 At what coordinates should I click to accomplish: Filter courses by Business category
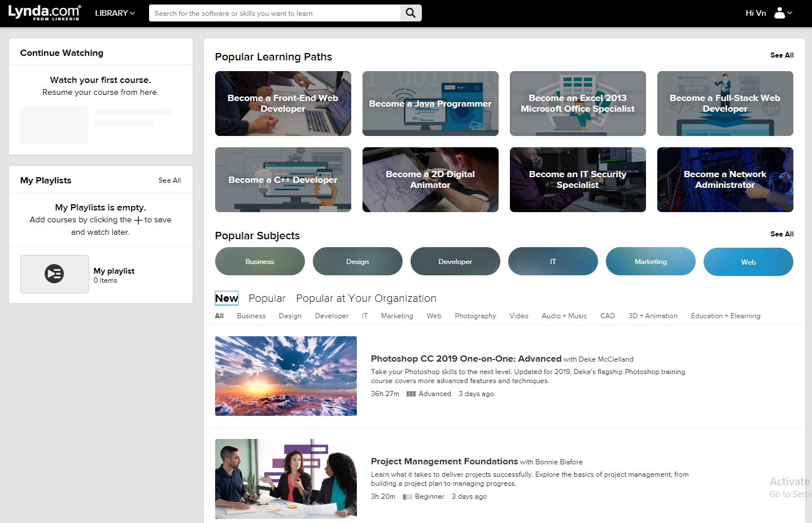pos(251,316)
